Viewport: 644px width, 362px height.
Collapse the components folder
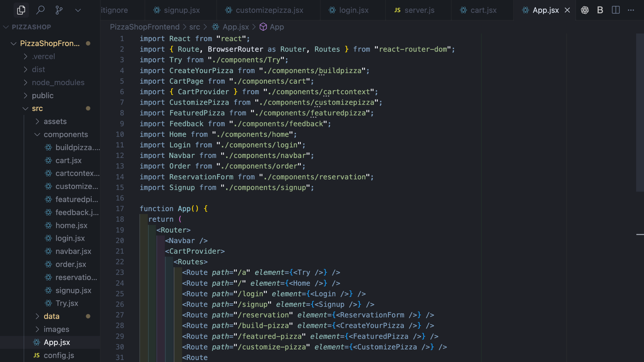tap(50, 134)
